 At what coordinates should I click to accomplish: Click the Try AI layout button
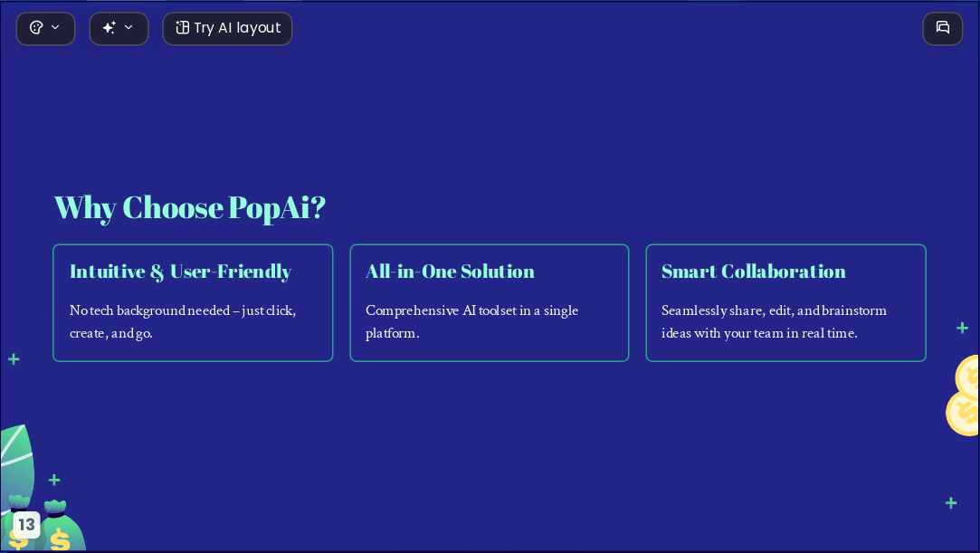coord(227,28)
